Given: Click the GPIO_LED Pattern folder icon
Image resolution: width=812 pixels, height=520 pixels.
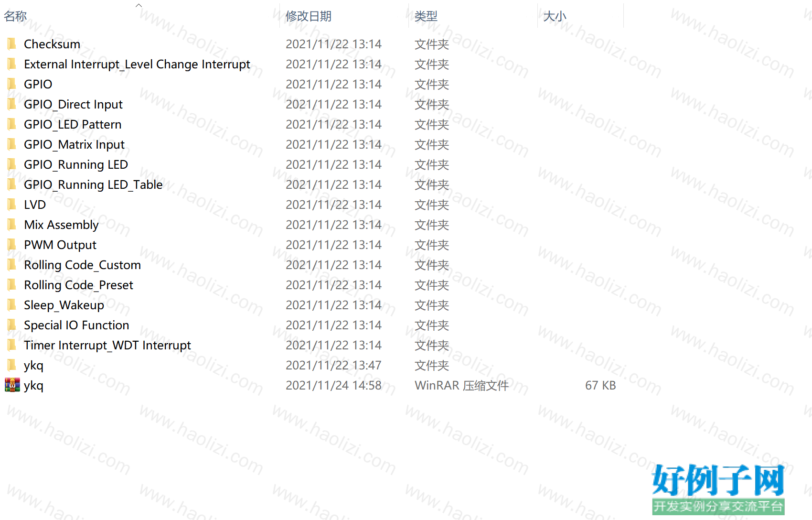Looking at the screenshot, I should coord(11,124).
